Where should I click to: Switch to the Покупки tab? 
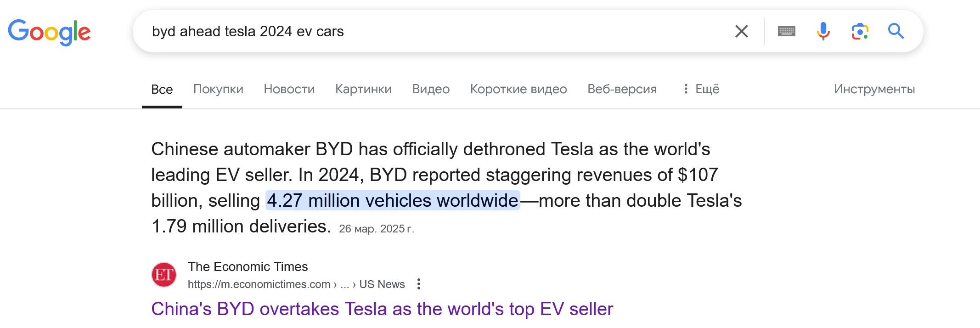pyautogui.click(x=218, y=89)
